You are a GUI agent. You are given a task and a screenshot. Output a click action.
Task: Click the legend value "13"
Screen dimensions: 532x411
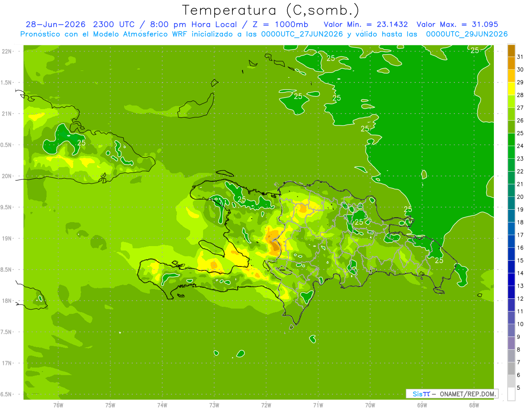520,286
